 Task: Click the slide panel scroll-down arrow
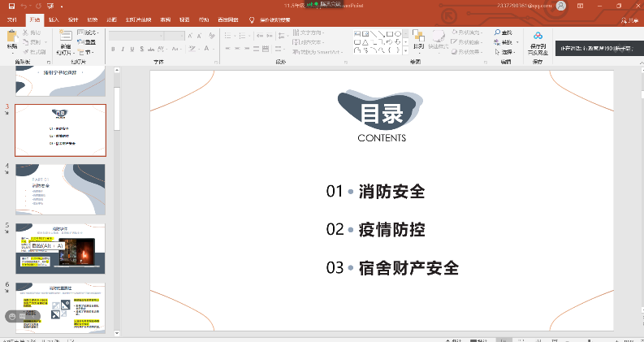116,332
